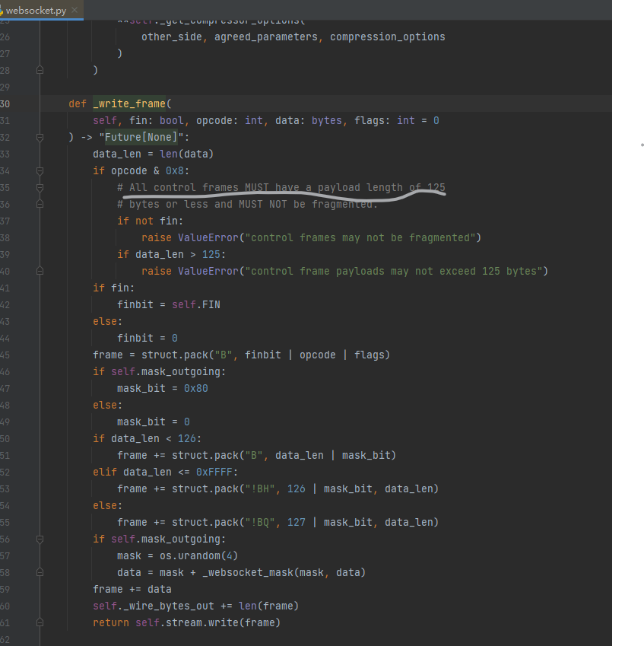This screenshot has height=646, width=644.
Task: Click line number 45 in the gutter
Action: 5,355
